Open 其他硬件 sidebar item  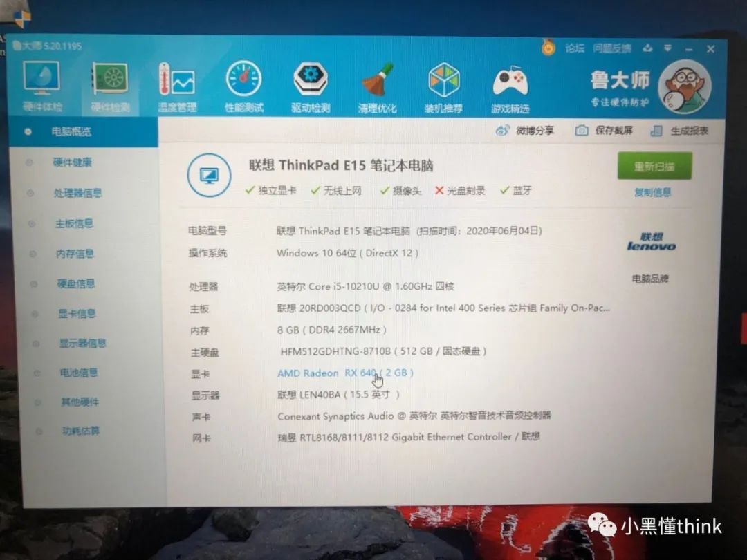80,402
